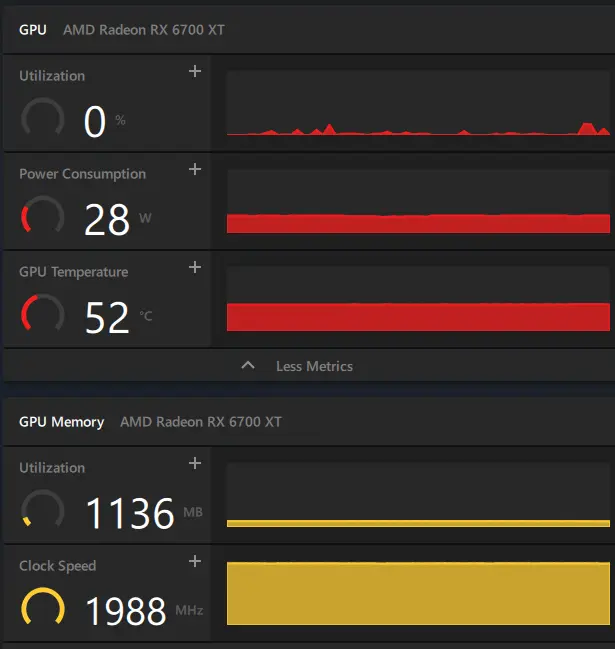The width and height of the screenshot is (615, 649).
Task: Click the GPU Memory section heading
Action: pos(62,422)
